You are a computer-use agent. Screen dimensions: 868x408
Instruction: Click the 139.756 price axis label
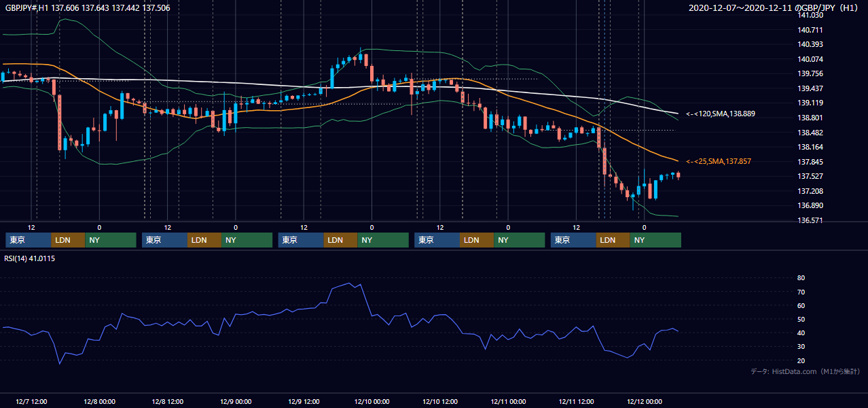(810, 73)
